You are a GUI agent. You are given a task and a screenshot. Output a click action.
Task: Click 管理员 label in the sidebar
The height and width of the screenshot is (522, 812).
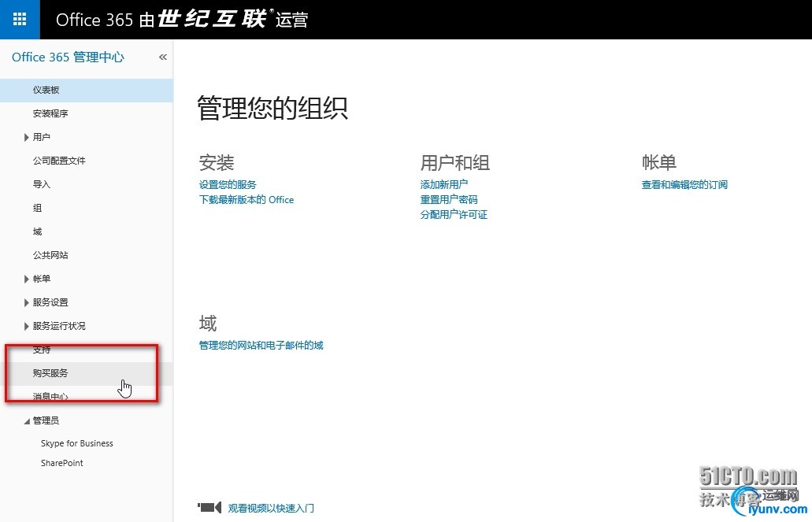(x=46, y=421)
